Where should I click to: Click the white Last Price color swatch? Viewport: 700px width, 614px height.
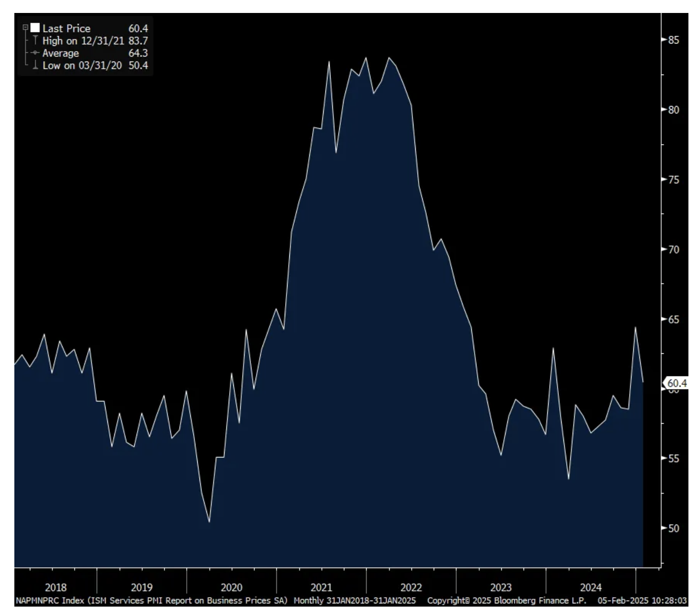(x=35, y=28)
